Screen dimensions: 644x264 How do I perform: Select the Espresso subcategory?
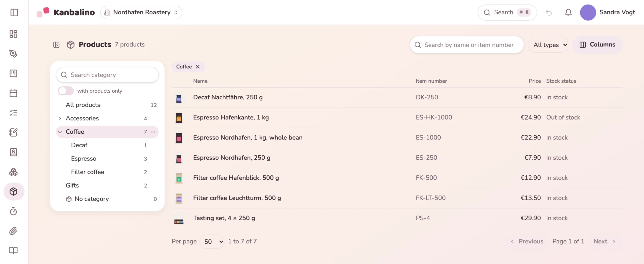point(107,159)
